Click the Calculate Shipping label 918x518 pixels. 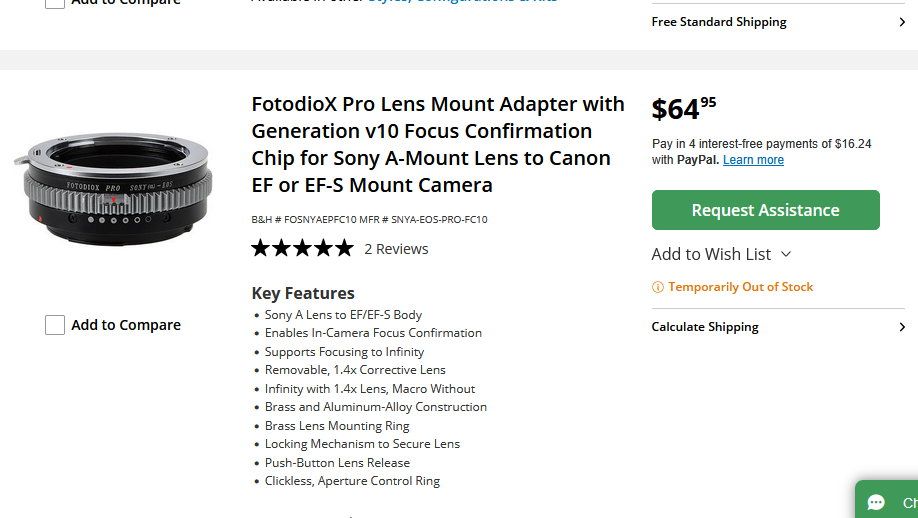(705, 327)
